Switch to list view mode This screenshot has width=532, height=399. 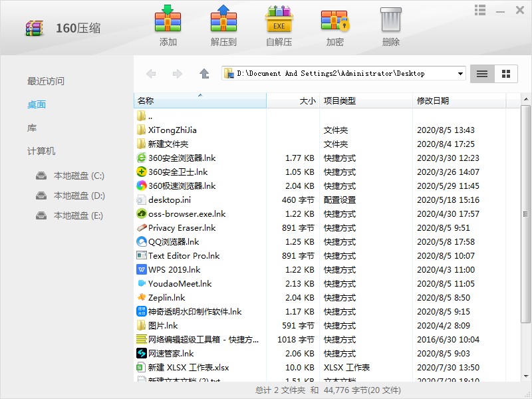[x=481, y=73]
